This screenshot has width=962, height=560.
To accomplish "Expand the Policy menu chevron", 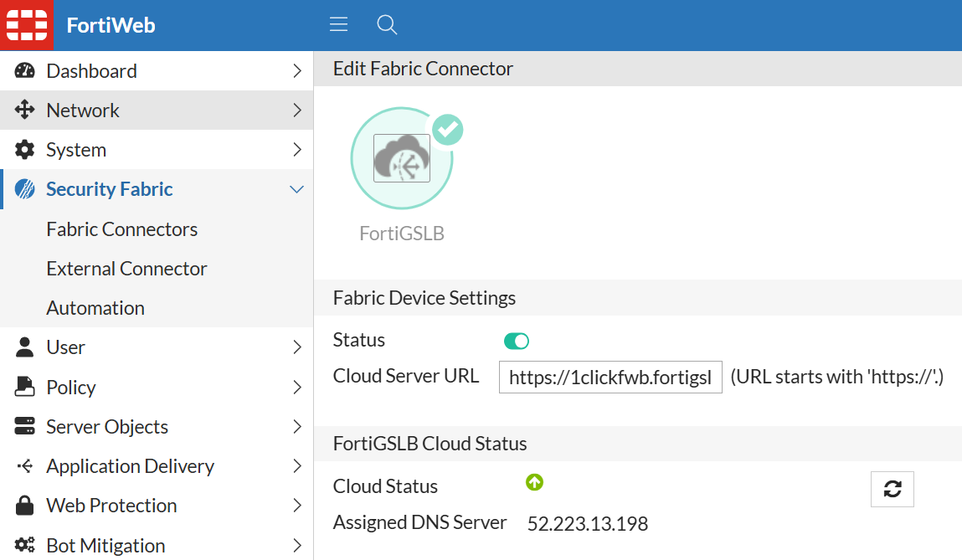I will (x=297, y=387).
